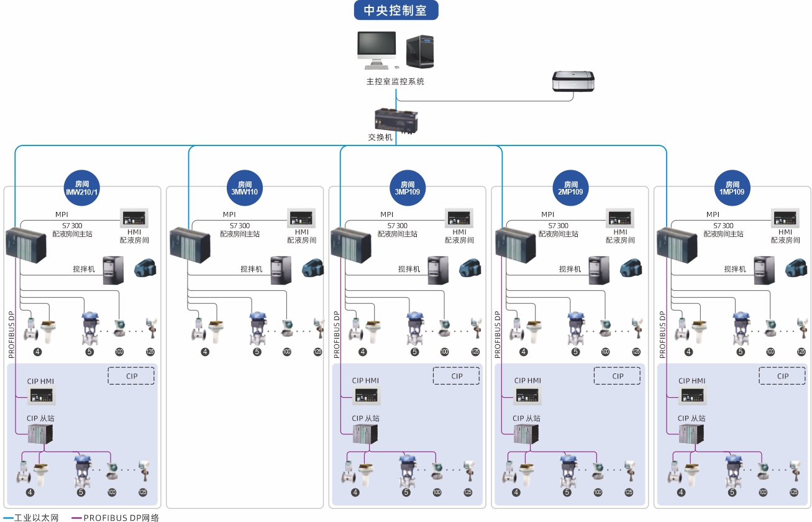Select the CIP 从站 module in room IMW210/1
Image resolution: width=812 pixels, height=522 pixels.
click(41, 434)
